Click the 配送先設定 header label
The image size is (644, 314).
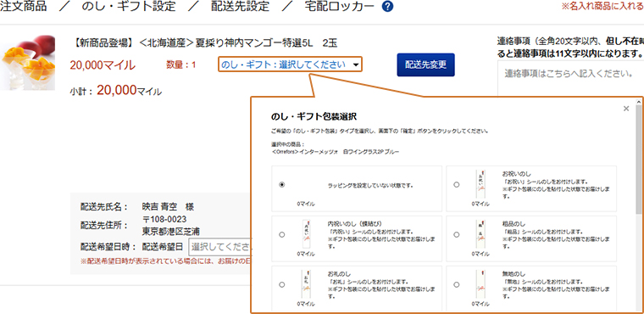(241, 7)
